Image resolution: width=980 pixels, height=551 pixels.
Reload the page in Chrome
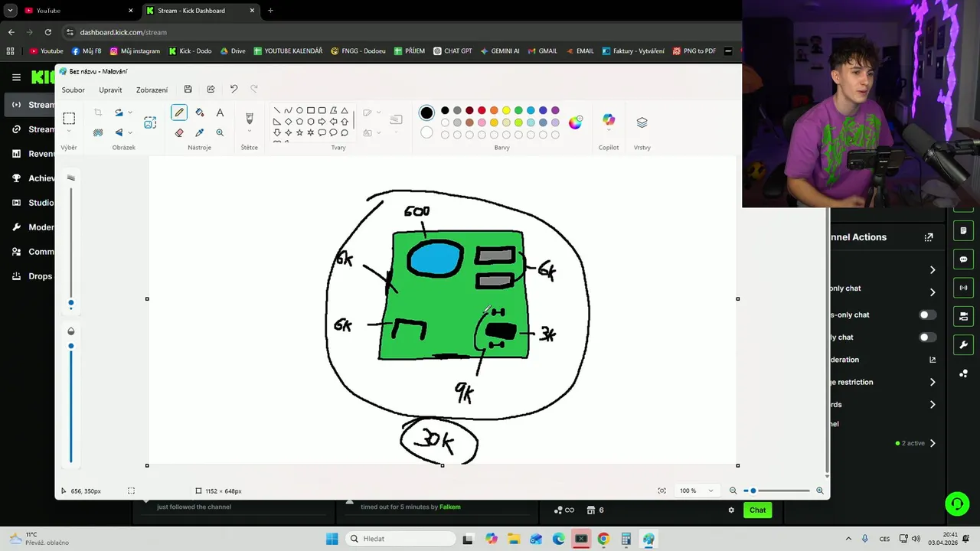click(48, 32)
